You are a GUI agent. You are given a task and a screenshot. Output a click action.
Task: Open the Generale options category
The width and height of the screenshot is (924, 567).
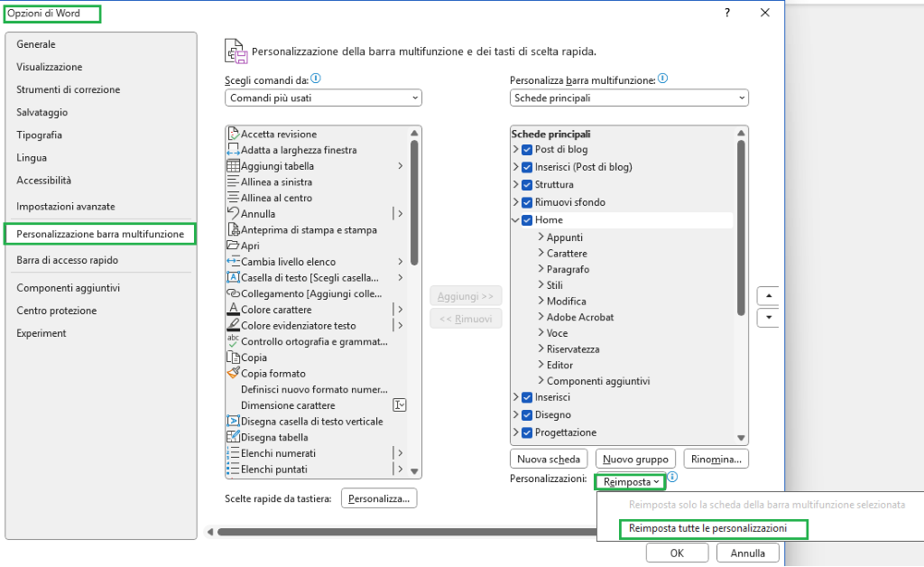pyautogui.click(x=36, y=44)
